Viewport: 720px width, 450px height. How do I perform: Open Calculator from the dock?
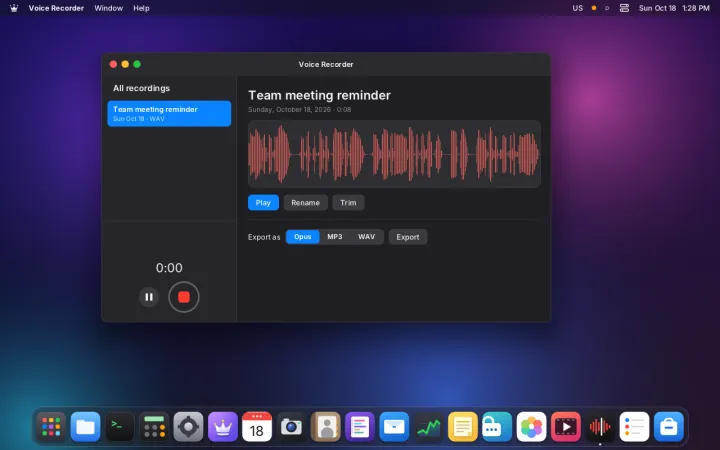click(x=154, y=427)
